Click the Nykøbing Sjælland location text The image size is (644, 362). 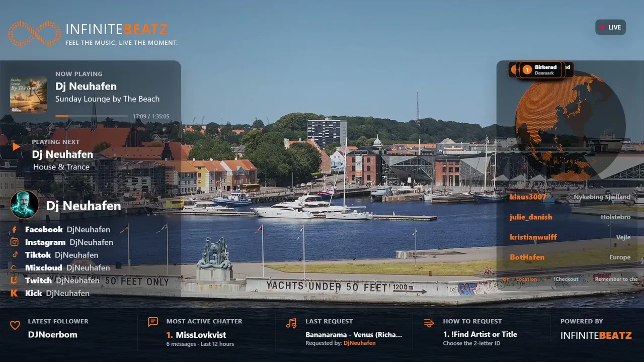602,197
